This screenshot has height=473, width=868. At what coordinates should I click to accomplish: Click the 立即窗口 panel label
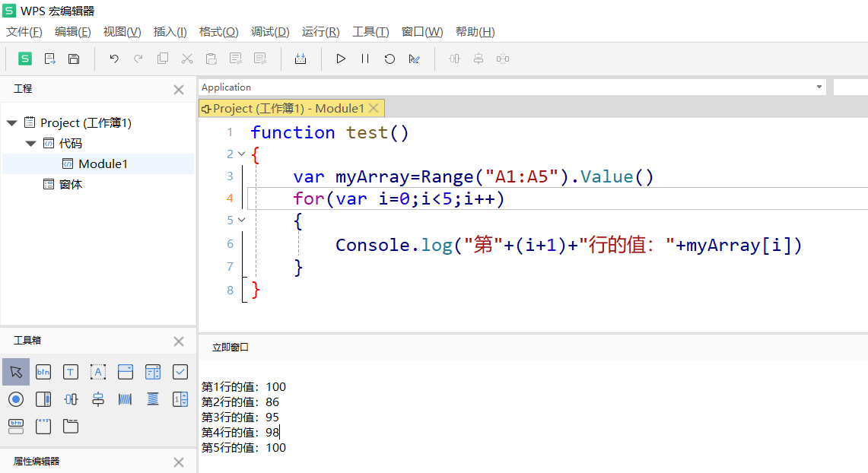pyautogui.click(x=231, y=347)
